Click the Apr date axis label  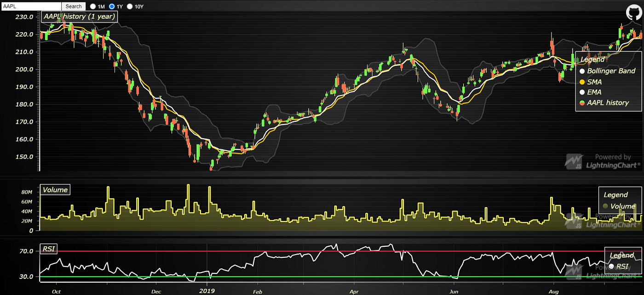coord(354,291)
